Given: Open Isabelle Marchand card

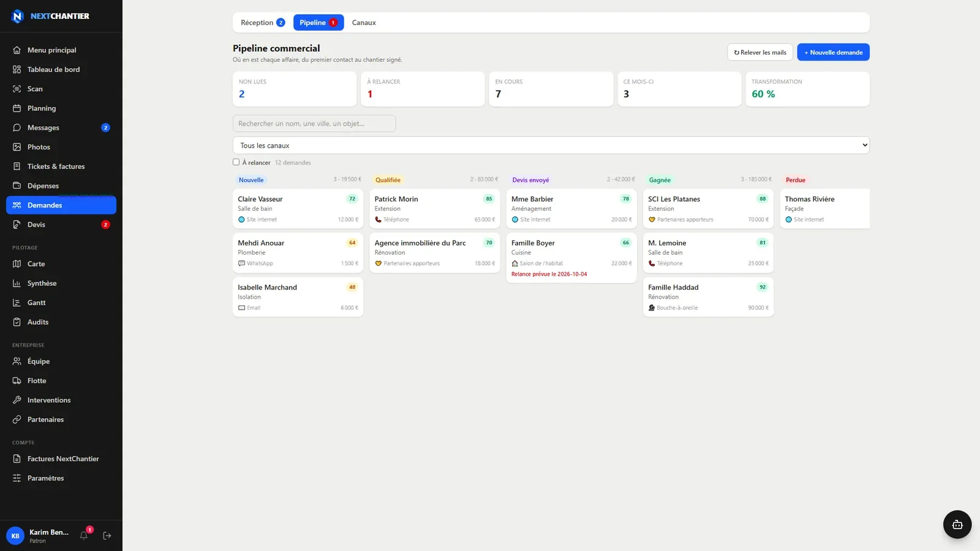Looking at the screenshot, I should click(x=298, y=297).
